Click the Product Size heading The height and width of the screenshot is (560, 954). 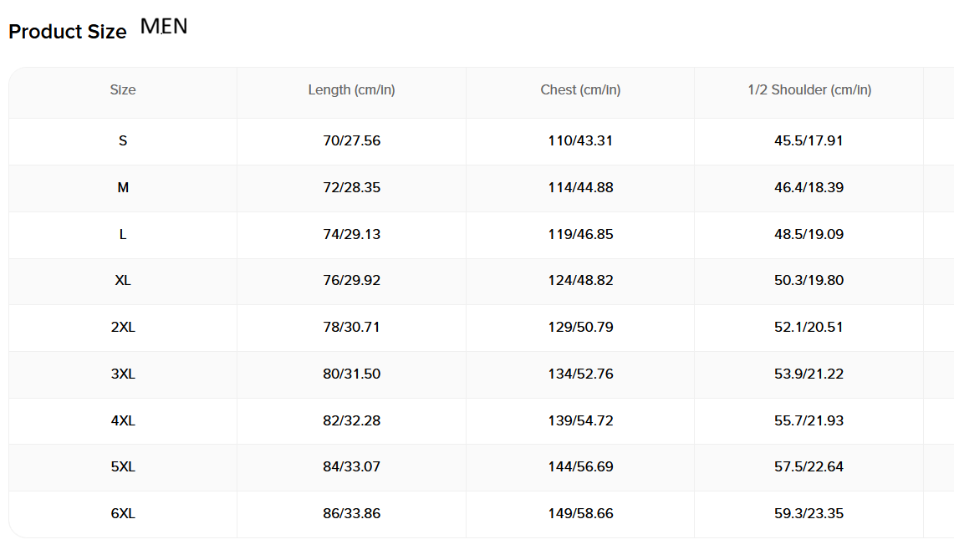pos(68,32)
